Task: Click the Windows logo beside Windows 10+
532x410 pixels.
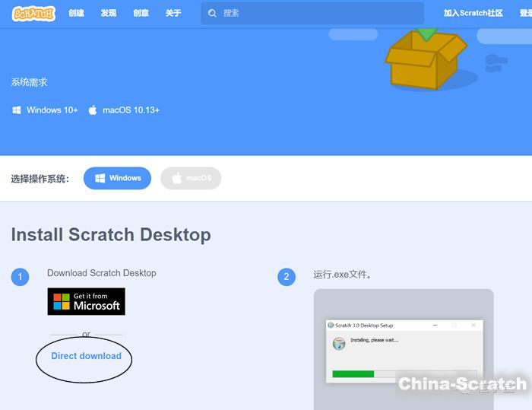Action: (17, 110)
